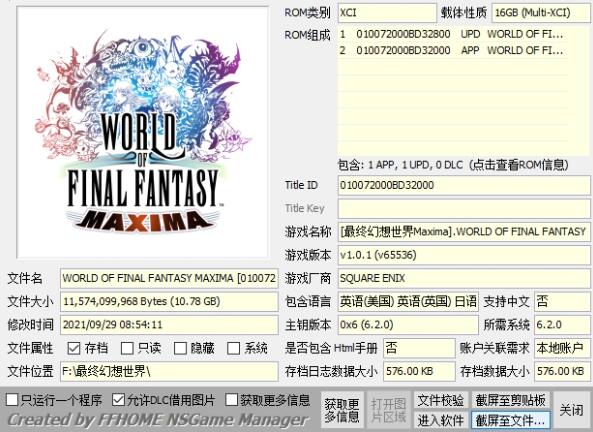Screen dimensions: 593x432
Task: Copy screenshot with 截屏至剪贴板
Action: coord(511,400)
